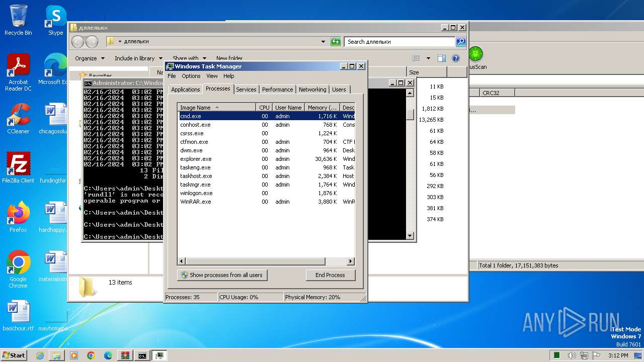Open basichour.rtf document on desktop

click(18, 316)
